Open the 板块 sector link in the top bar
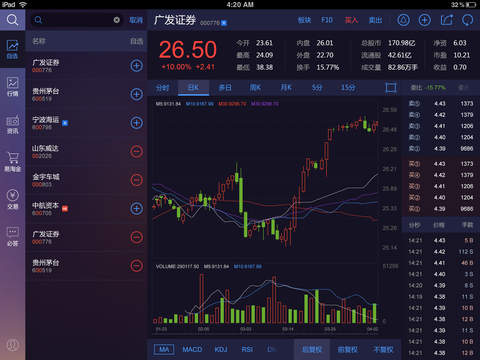 point(304,20)
